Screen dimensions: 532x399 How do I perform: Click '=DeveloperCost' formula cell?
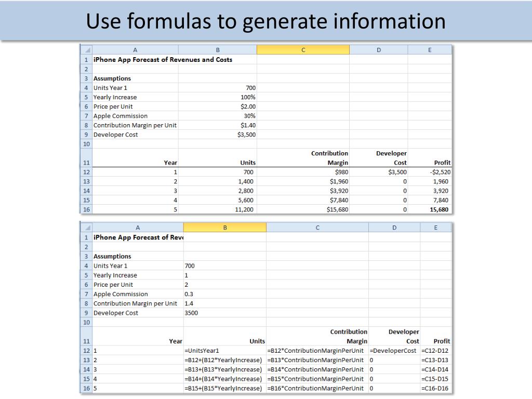pyautogui.click(x=393, y=351)
